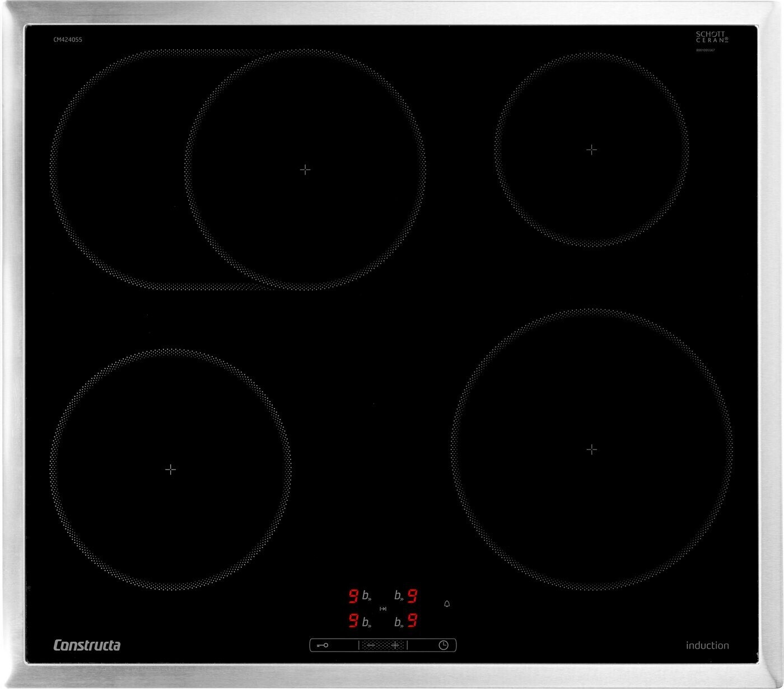Tap the bell alarm icon
The image size is (784, 689).
[447, 604]
